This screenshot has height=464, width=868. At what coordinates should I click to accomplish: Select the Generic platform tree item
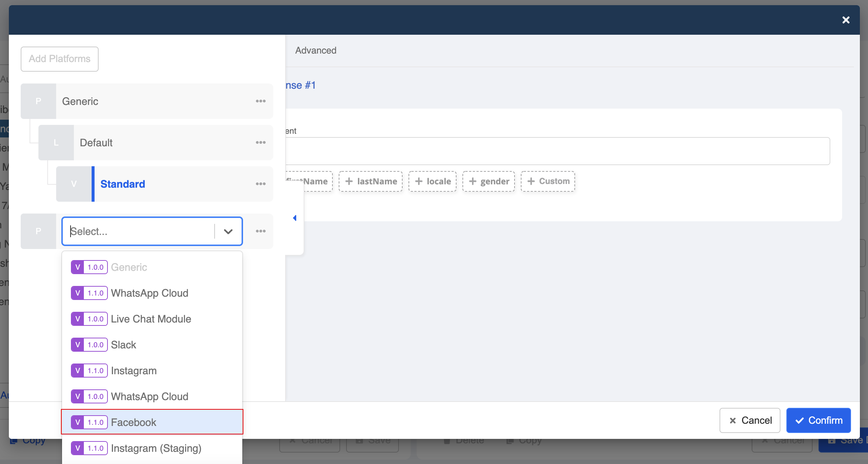pos(147,101)
